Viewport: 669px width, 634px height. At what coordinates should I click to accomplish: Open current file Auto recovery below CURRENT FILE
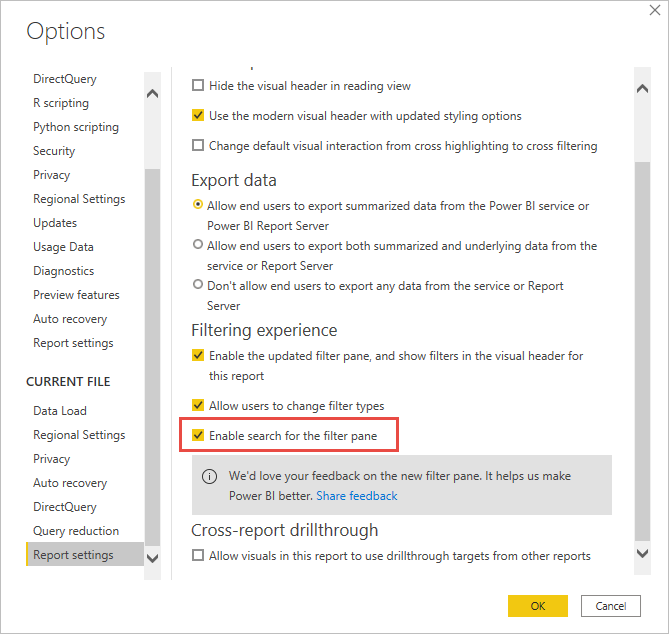click(x=70, y=483)
